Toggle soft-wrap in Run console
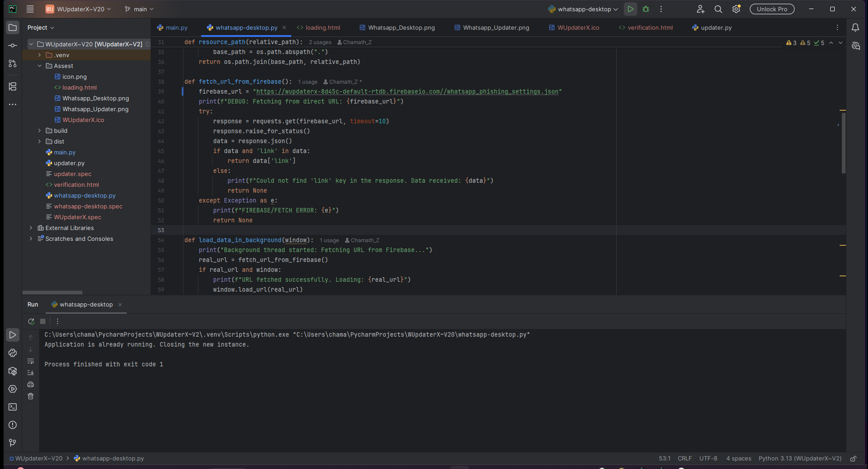The height and width of the screenshot is (469, 868). click(x=31, y=361)
